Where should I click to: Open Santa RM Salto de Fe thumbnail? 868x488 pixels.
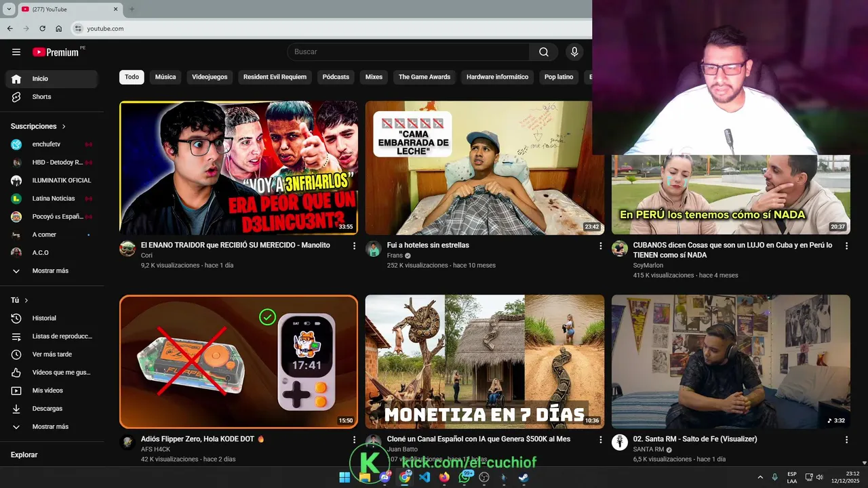(x=731, y=362)
